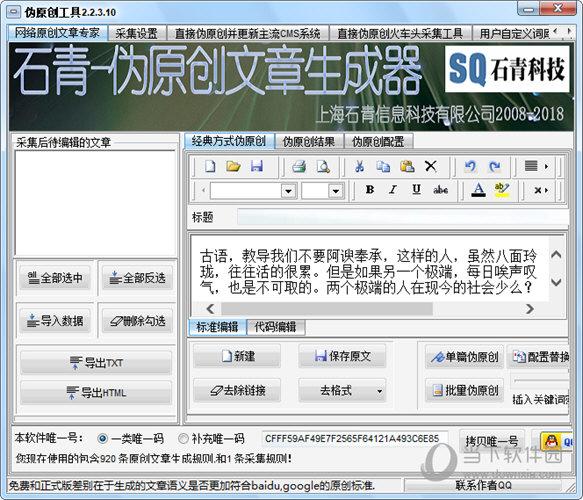Screen dimensions: 583x500
Task: Switch to 网络原创文章专家 tab
Action: click(58, 33)
